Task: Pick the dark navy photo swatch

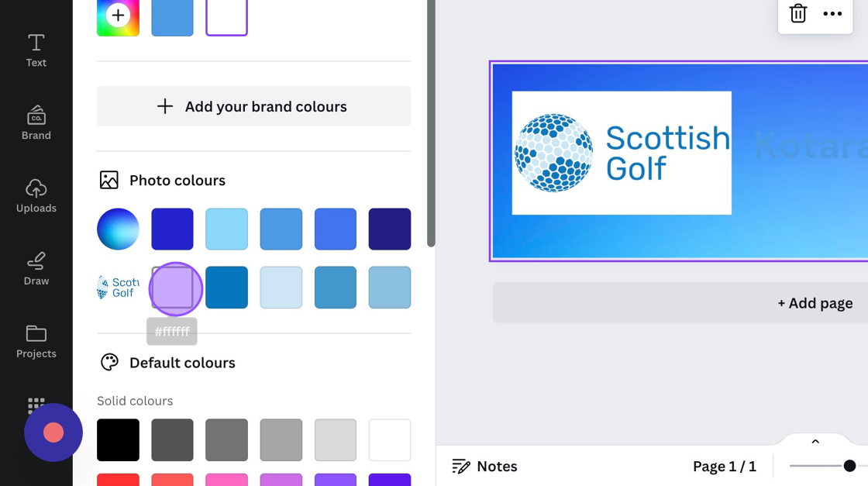Action: click(x=390, y=229)
